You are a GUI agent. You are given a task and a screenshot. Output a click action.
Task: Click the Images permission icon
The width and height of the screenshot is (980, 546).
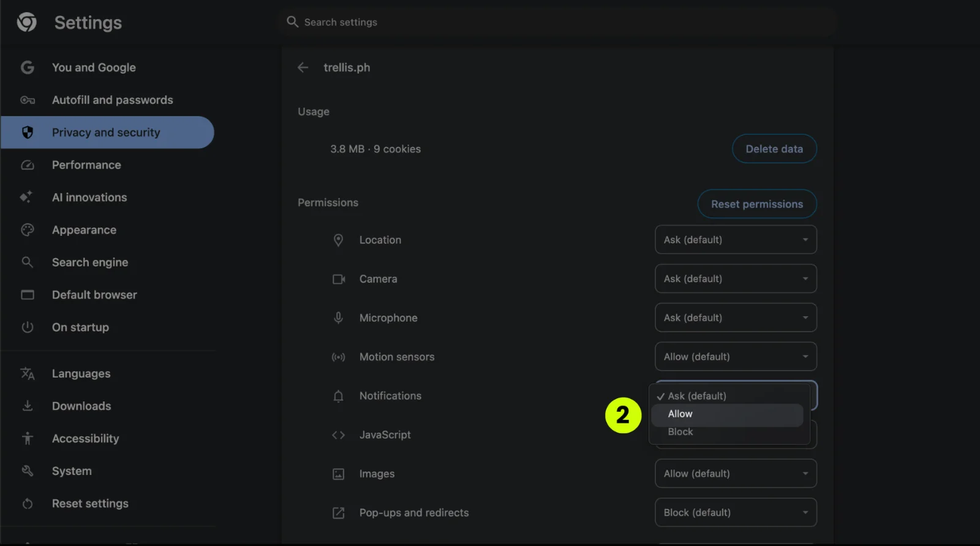click(338, 474)
